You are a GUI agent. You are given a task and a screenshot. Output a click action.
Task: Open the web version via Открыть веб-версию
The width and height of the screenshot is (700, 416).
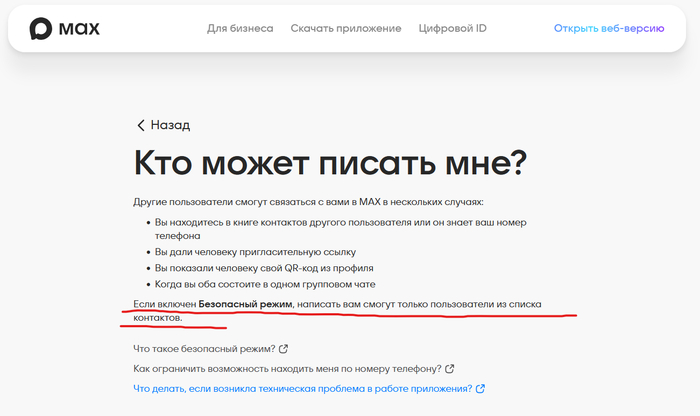click(x=609, y=29)
